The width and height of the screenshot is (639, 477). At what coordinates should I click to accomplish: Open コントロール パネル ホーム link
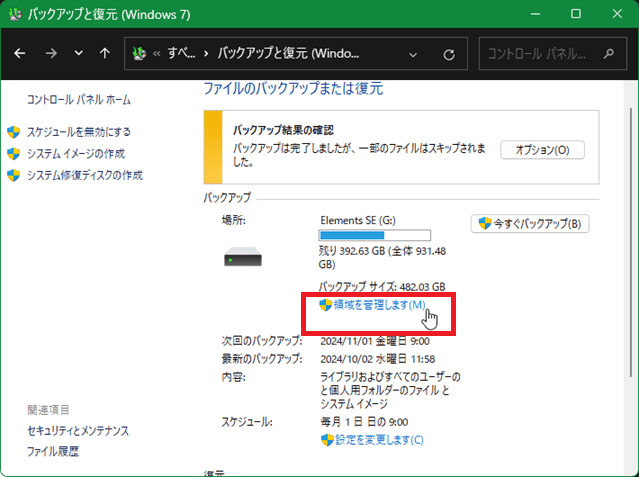(x=79, y=100)
